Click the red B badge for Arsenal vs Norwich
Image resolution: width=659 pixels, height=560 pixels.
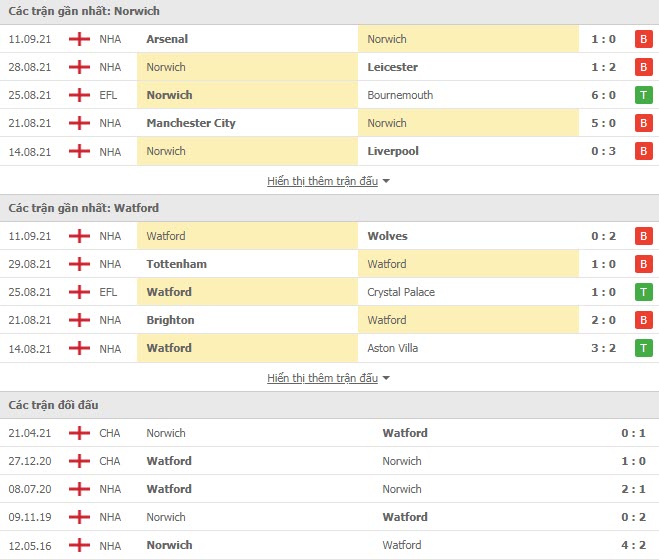(x=643, y=39)
